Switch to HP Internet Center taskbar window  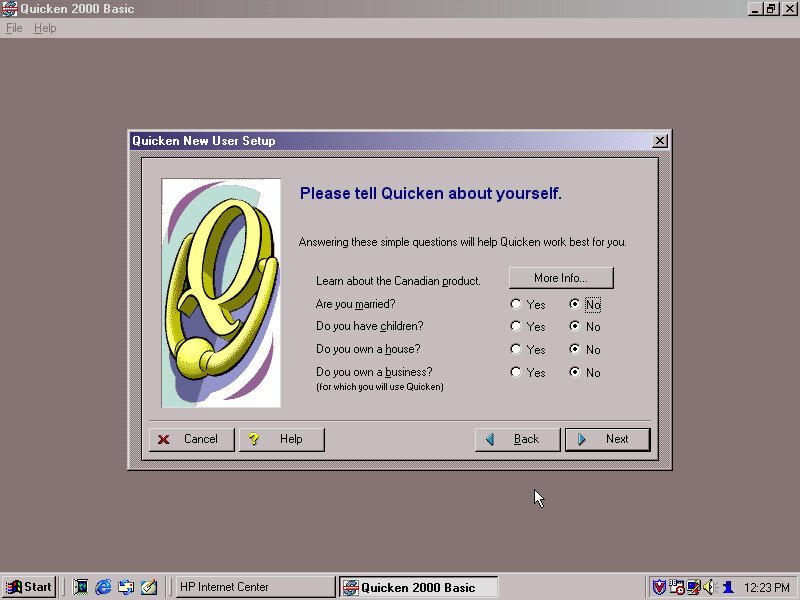pyautogui.click(x=254, y=587)
